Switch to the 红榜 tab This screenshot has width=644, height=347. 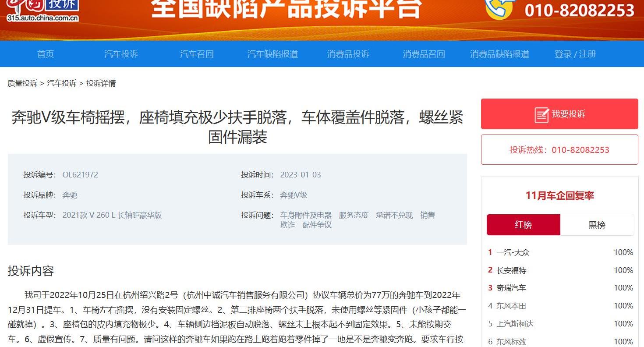(524, 225)
